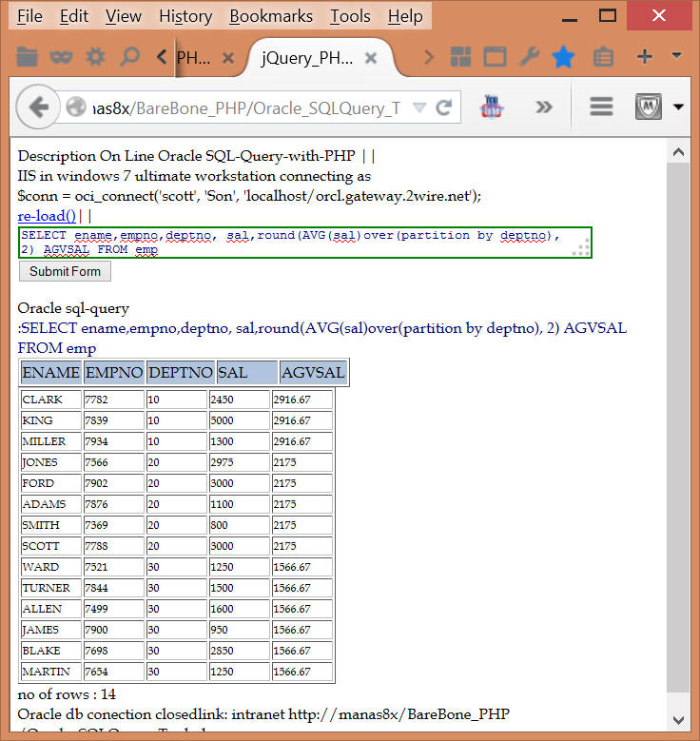Open the URL history dropdown arrow
The image size is (700, 741).
(x=419, y=107)
